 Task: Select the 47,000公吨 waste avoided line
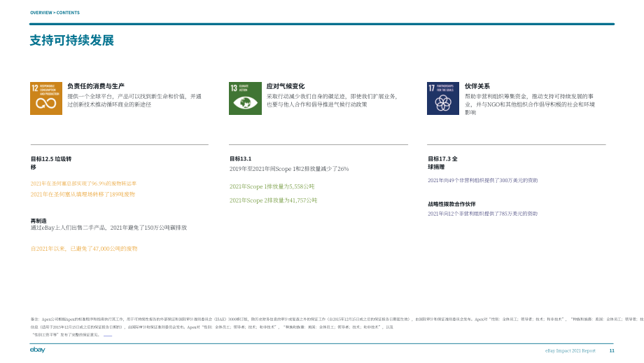(84, 249)
